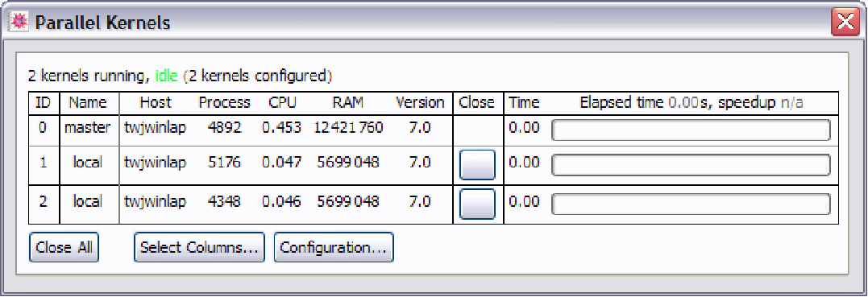Click the Process column header
The width and height of the screenshot is (868, 297).
pyautogui.click(x=224, y=102)
